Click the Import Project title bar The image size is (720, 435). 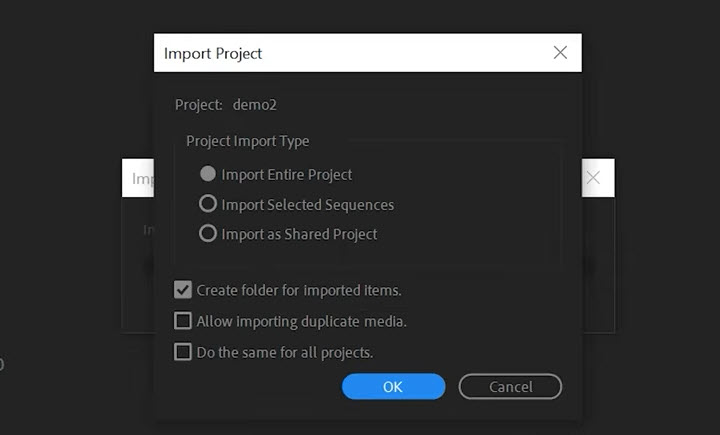350,53
